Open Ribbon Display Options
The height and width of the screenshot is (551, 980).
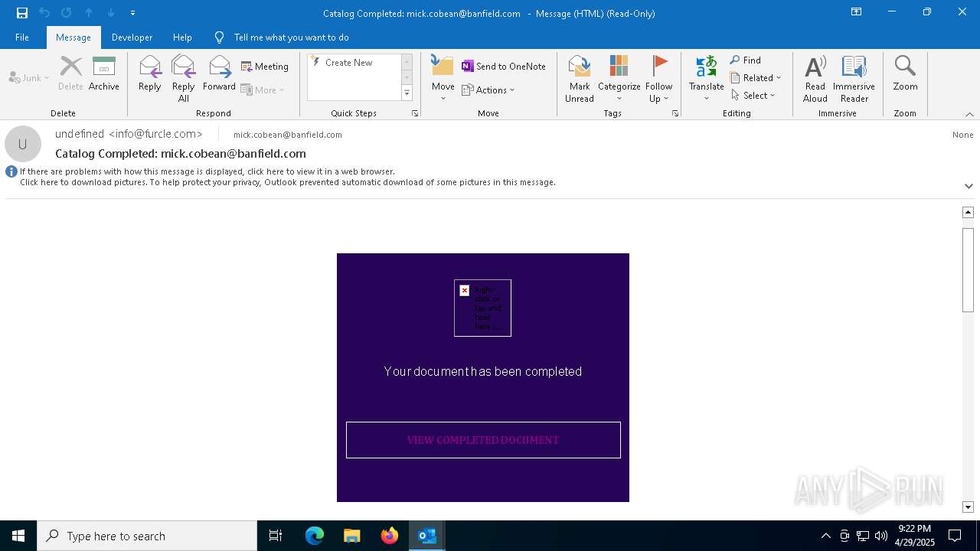click(x=857, y=12)
